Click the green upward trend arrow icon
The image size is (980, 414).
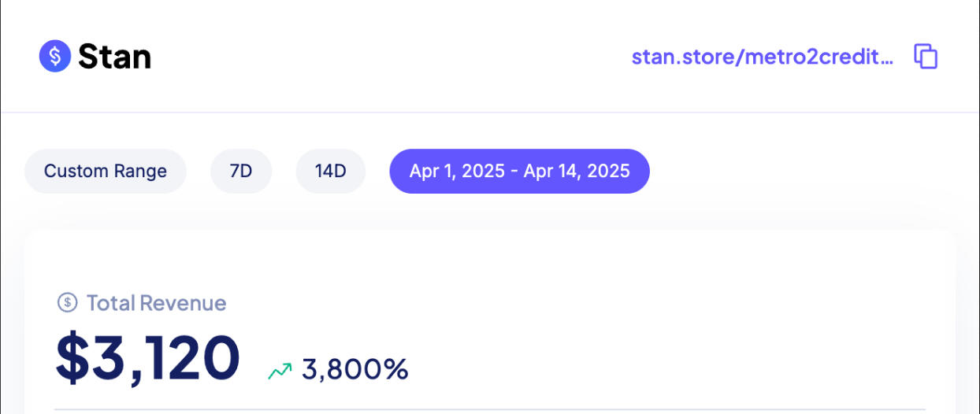(x=280, y=370)
